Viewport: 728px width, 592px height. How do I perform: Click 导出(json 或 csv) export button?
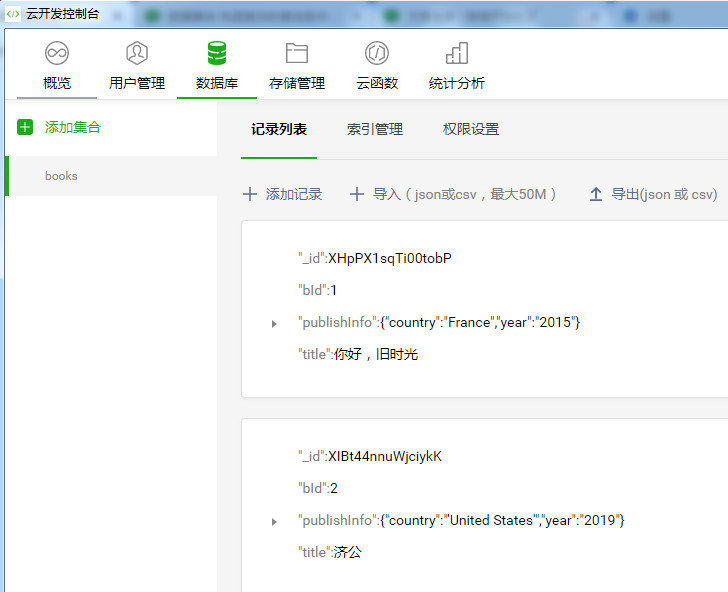664,194
